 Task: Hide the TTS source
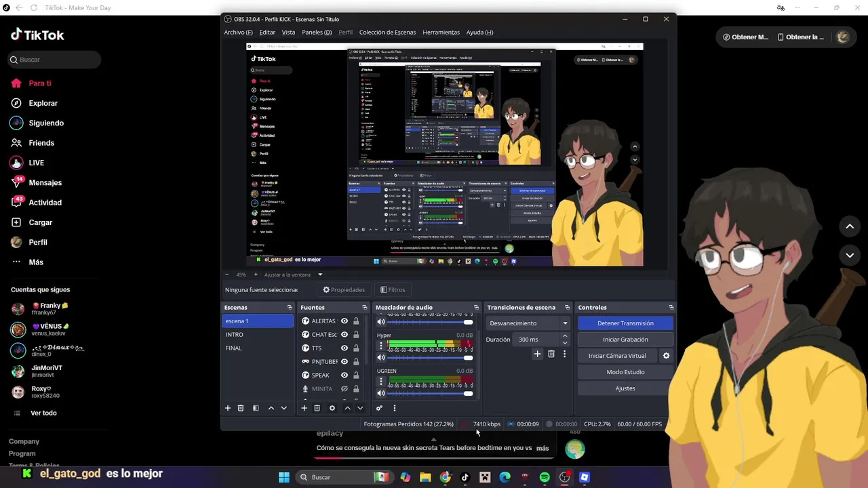point(344,348)
